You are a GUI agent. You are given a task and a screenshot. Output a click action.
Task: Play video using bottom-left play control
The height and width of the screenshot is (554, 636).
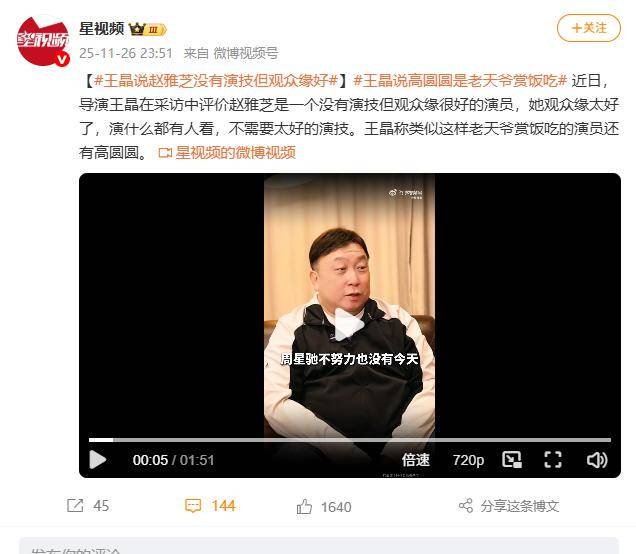(x=97, y=460)
